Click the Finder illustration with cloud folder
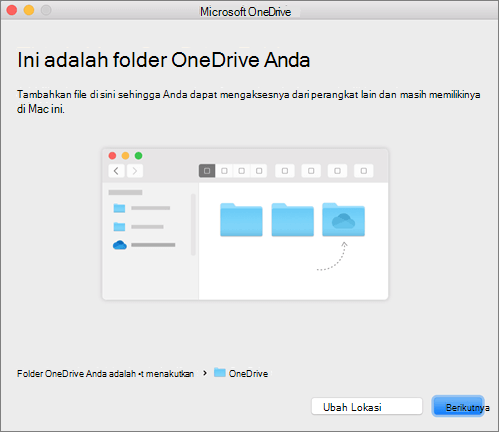The image size is (499, 432). 245,224
